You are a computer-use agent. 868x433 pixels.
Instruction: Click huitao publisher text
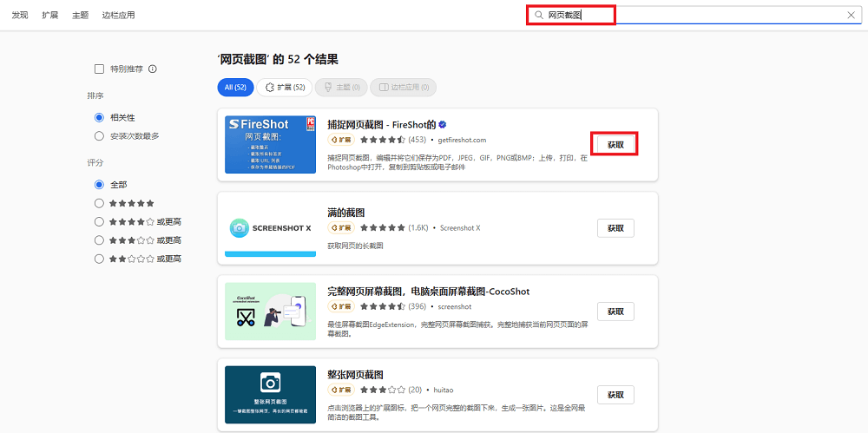coord(443,390)
